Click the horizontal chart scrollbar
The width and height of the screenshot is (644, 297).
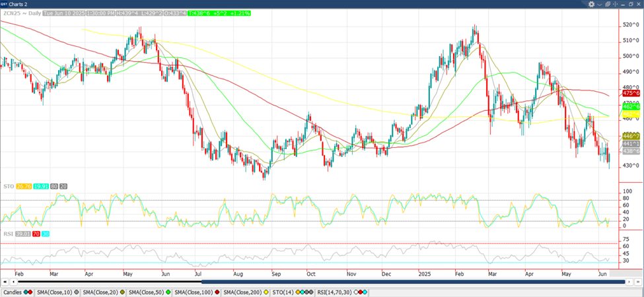coord(317,282)
